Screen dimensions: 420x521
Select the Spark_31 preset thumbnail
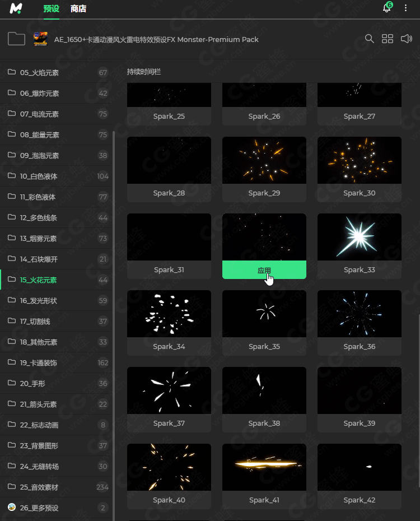tap(169, 237)
